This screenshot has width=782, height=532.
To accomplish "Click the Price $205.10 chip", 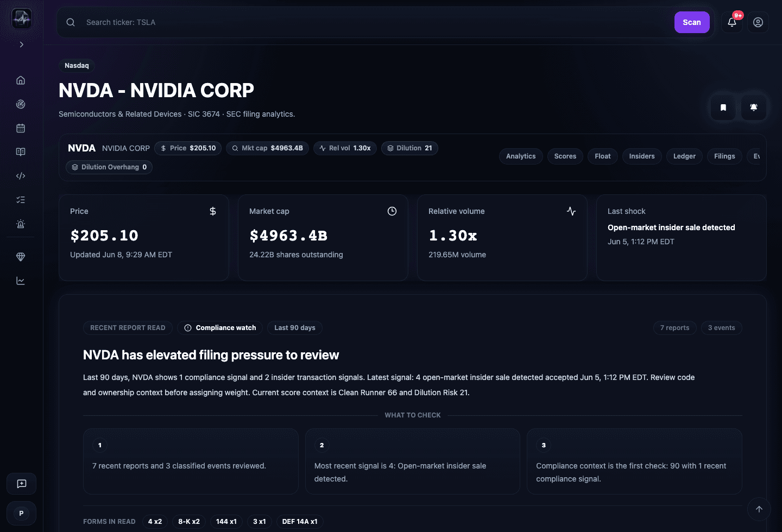I will click(x=188, y=148).
